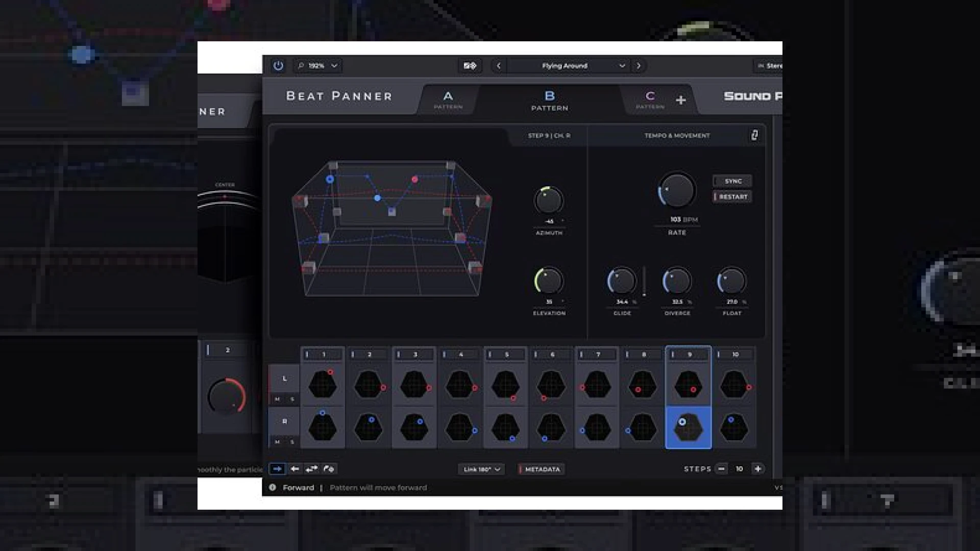
Task: Adjust the Elevation knob
Action: [x=549, y=281]
